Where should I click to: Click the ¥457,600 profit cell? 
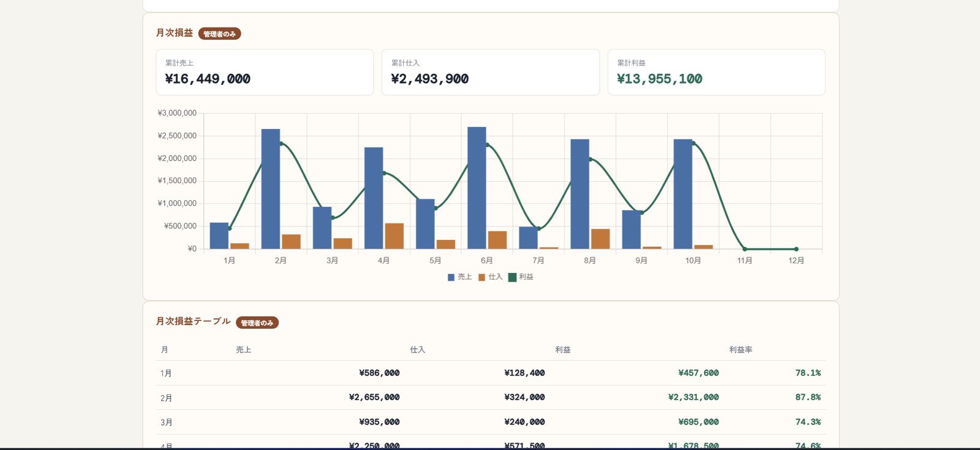tap(699, 373)
